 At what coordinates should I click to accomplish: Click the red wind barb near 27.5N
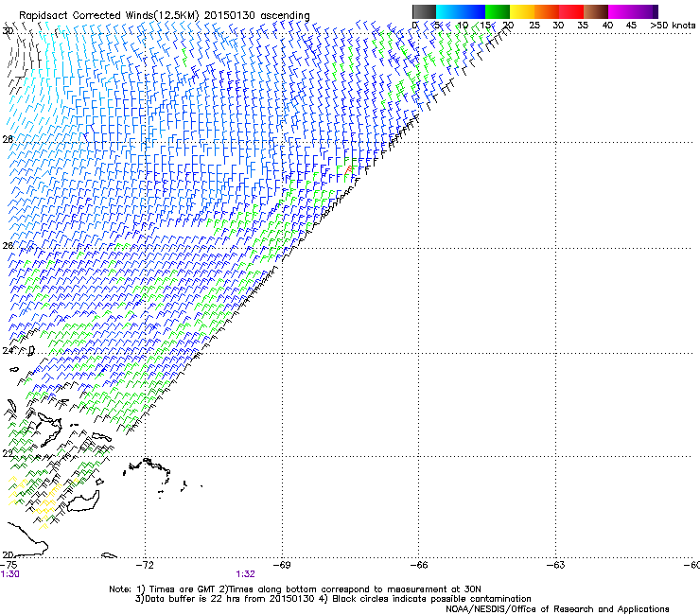click(x=348, y=170)
